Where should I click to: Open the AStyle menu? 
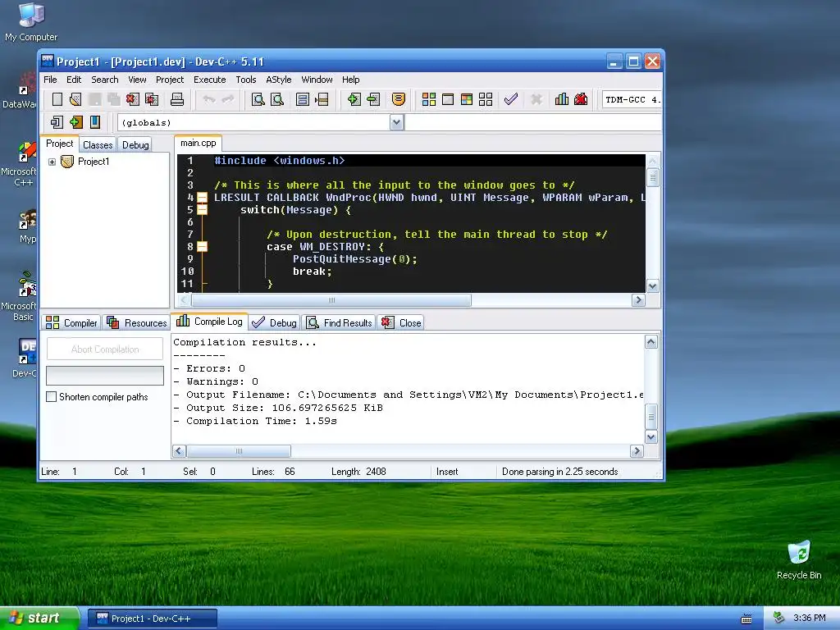click(279, 80)
